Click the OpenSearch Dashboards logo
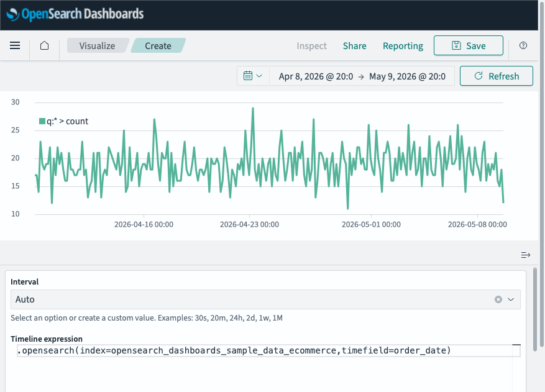Screen dimensions: 545x392 click(x=75, y=14)
